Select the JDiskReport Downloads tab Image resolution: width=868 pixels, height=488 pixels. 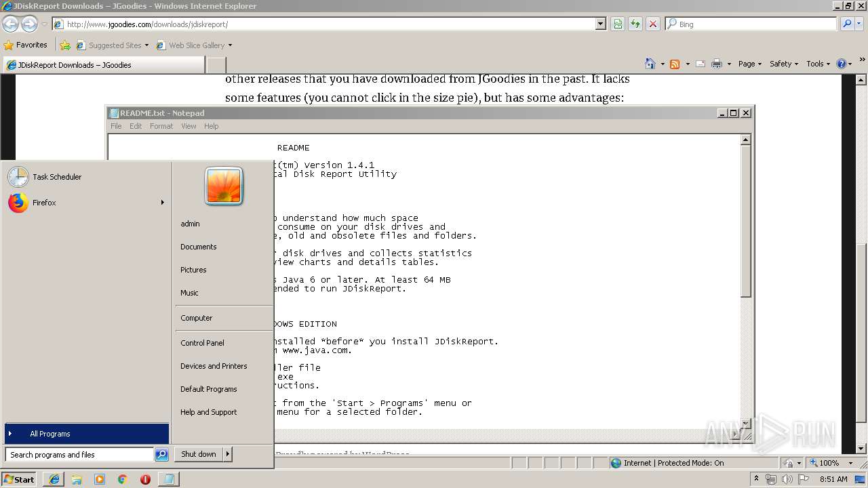point(103,65)
